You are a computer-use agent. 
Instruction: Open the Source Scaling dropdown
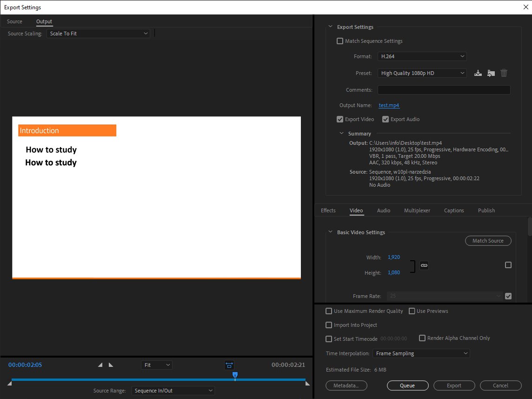point(98,33)
